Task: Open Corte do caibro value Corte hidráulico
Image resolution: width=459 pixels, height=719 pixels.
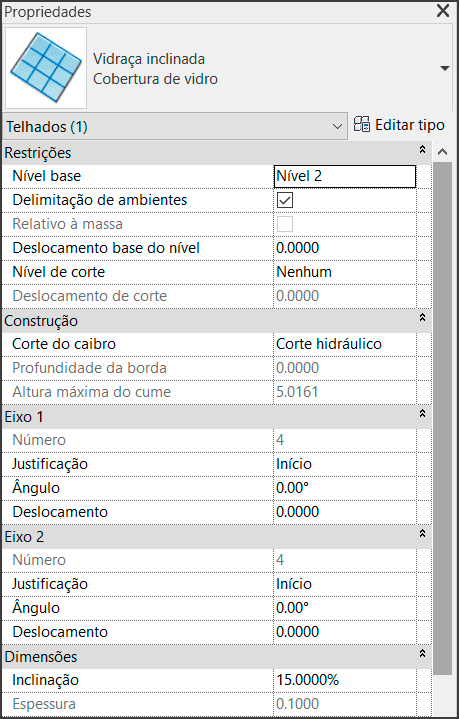Action: tap(345, 344)
